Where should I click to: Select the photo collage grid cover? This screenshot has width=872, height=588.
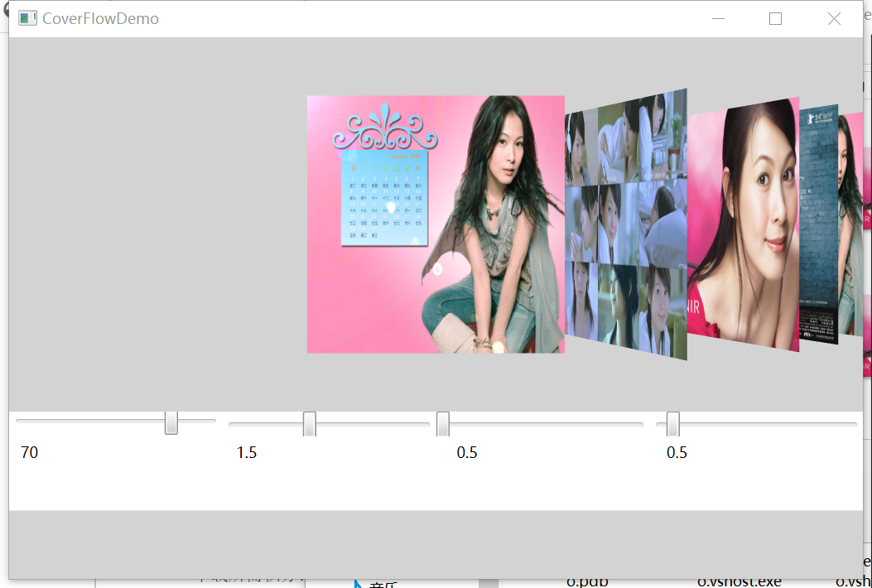[x=626, y=224]
